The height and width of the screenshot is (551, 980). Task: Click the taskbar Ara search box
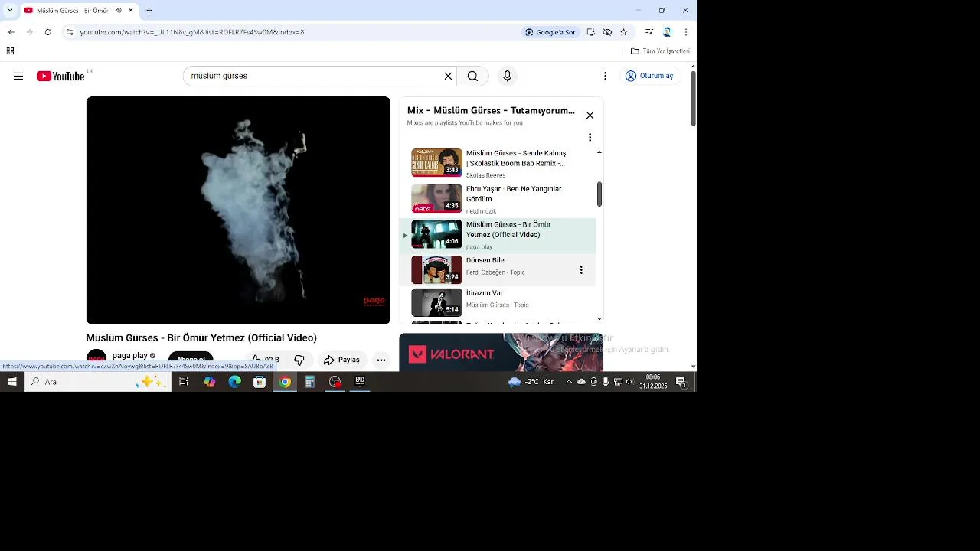(x=98, y=382)
